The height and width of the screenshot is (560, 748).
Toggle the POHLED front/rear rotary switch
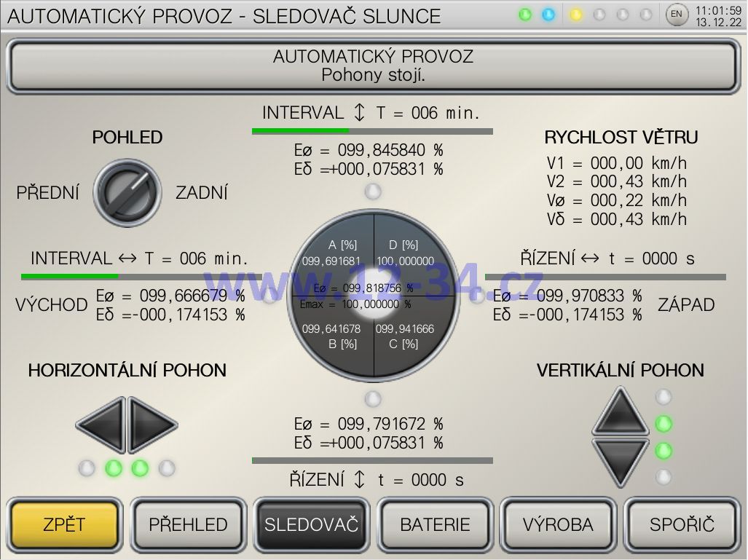pyautogui.click(x=128, y=192)
